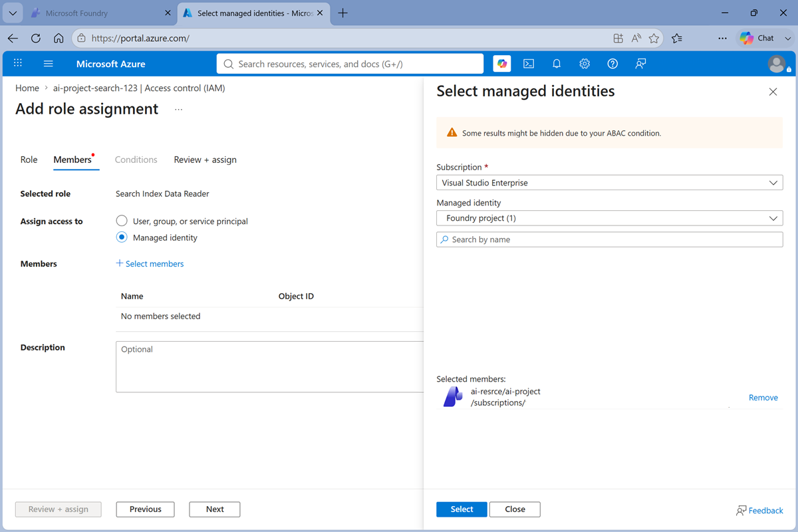Click the Search Index Data Reader role text
The height and width of the screenshot is (532, 798).
(162, 194)
